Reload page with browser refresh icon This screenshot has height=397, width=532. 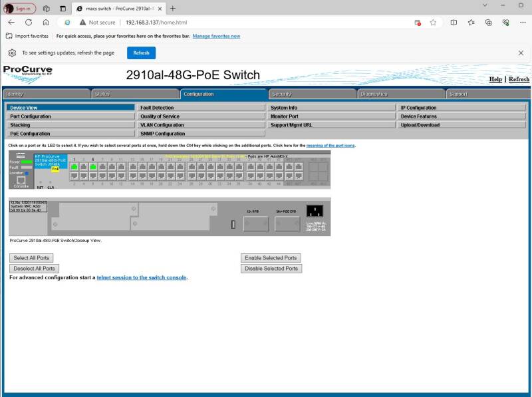(29, 23)
